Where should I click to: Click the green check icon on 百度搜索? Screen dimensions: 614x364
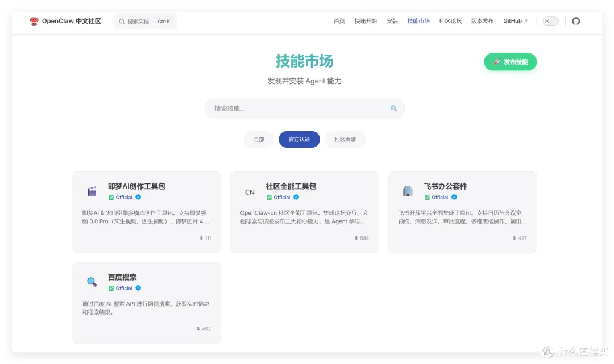click(111, 288)
